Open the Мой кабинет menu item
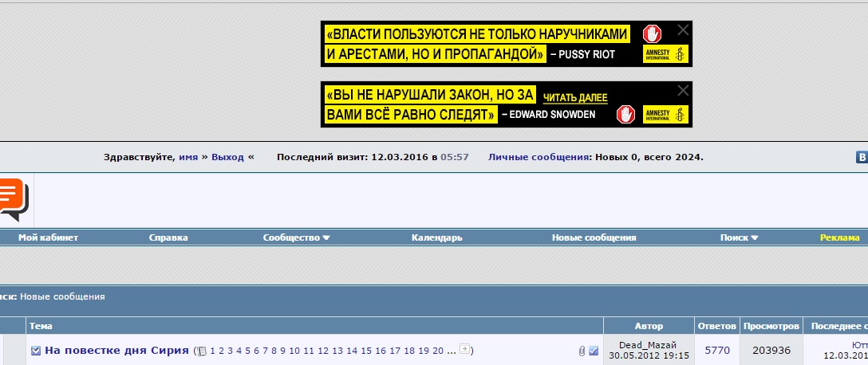The height and width of the screenshot is (365, 868). (x=48, y=237)
